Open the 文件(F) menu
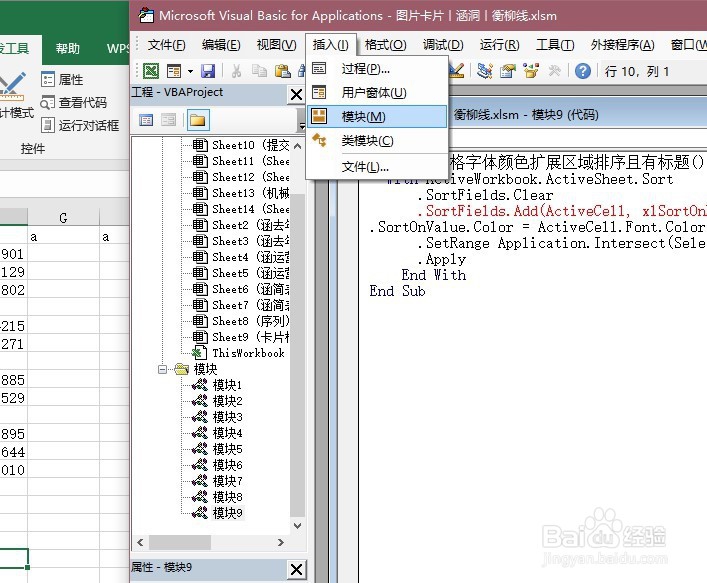The width and height of the screenshot is (707, 583). point(166,45)
